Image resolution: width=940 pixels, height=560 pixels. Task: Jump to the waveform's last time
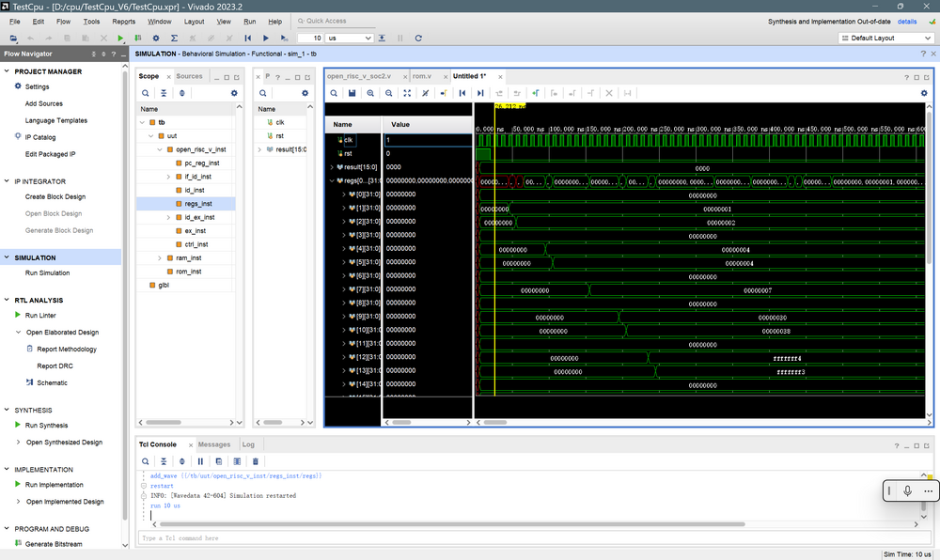point(480,93)
